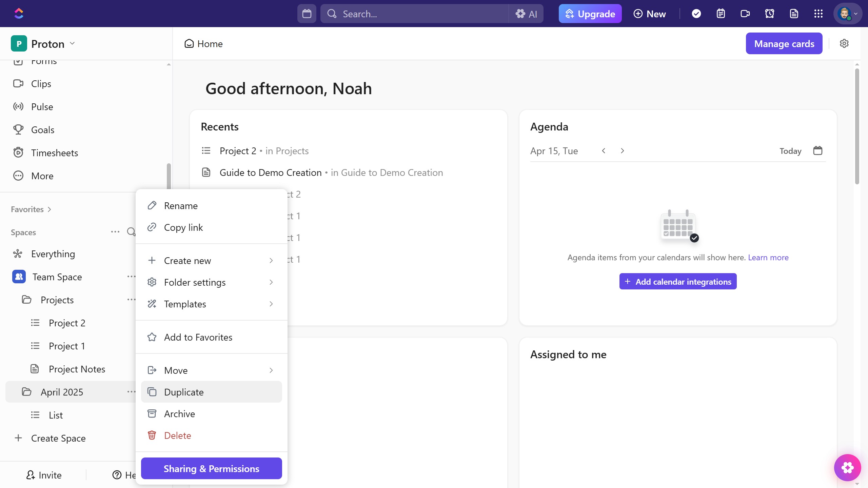Open the apps grid icon

818,14
